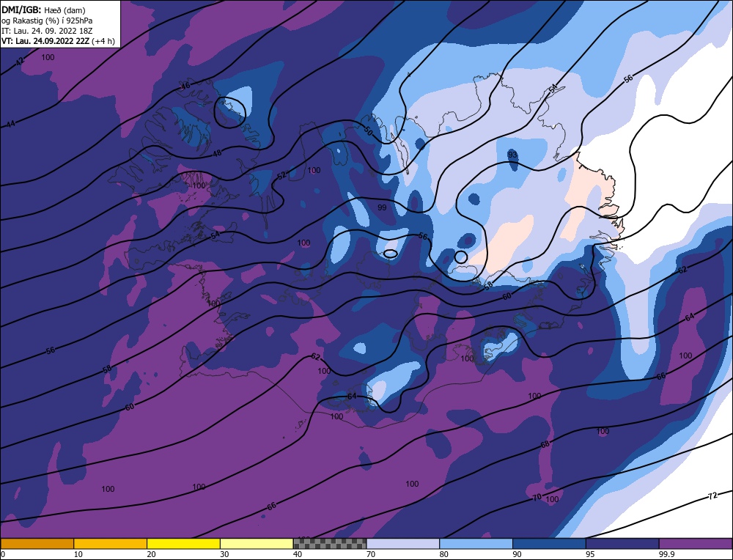Click the legend tick label 10
The height and width of the screenshot is (560, 733).
point(78,554)
